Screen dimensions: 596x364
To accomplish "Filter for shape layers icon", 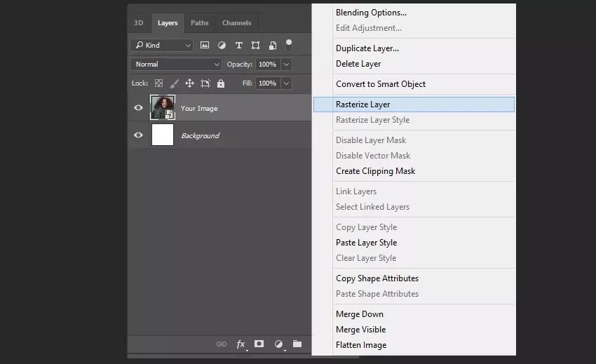I will [x=255, y=46].
